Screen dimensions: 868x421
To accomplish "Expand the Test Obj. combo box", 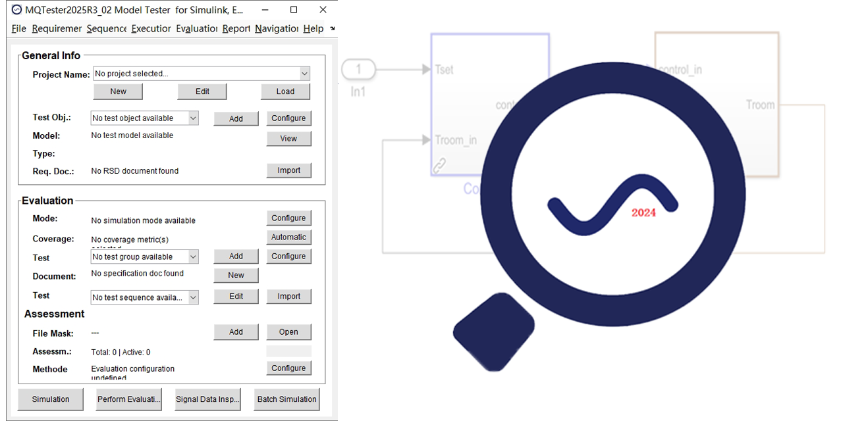I will point(192,118).
